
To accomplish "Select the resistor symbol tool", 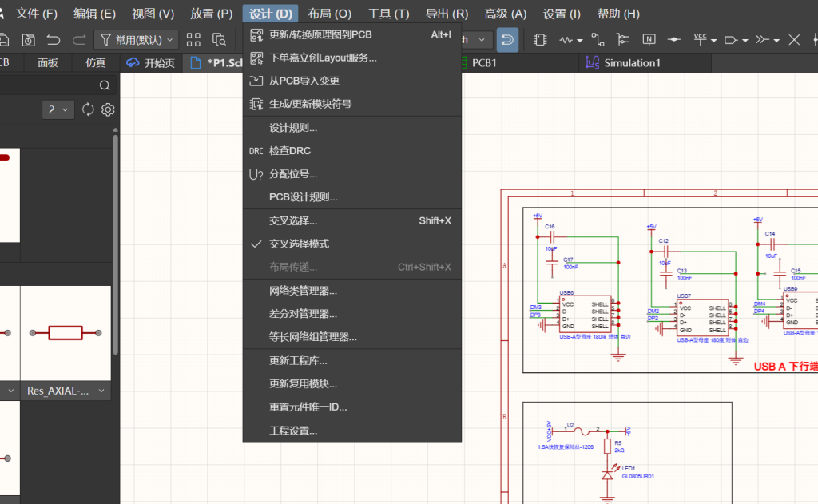I will pyautogui.click(x=566, y=40).
